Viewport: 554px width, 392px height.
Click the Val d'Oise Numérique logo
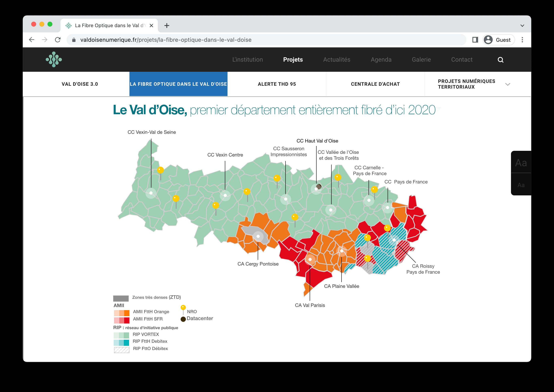[54, 59]
